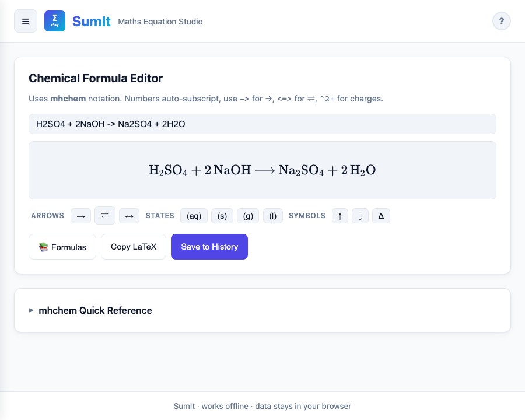Click the rendered equation preview
Image resolution: width=525 pixels, height=420 pixels.
point(262,170)
